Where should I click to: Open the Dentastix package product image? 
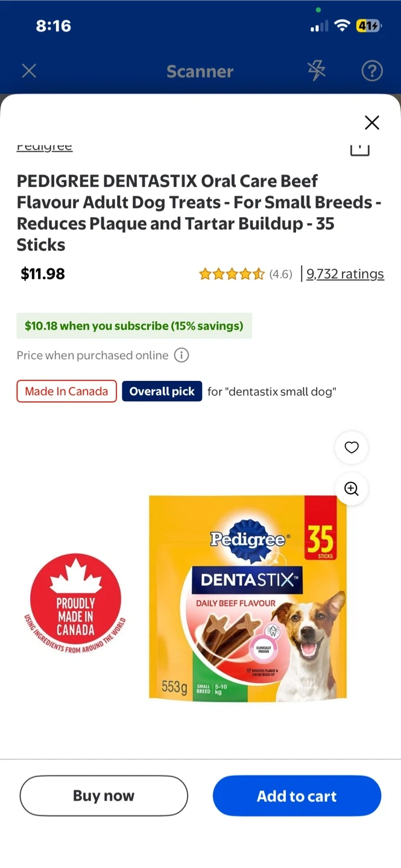click(x=248, y=599)
